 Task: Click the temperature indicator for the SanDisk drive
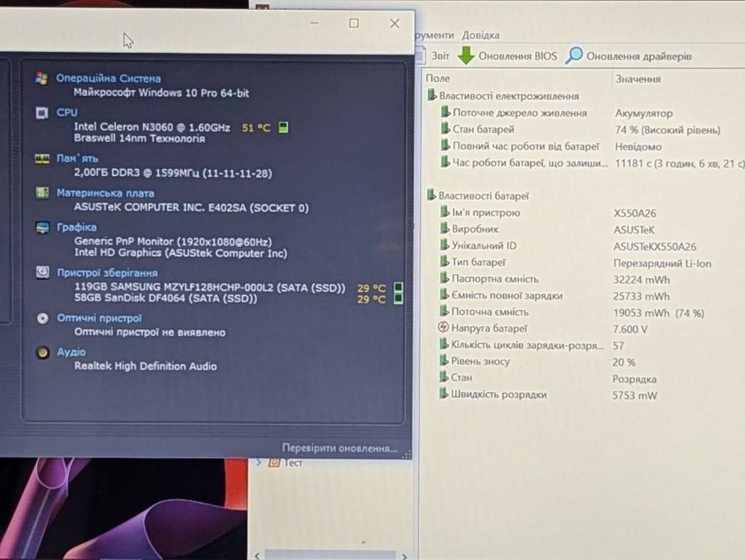pyautogui.click(x=399, y=299)
